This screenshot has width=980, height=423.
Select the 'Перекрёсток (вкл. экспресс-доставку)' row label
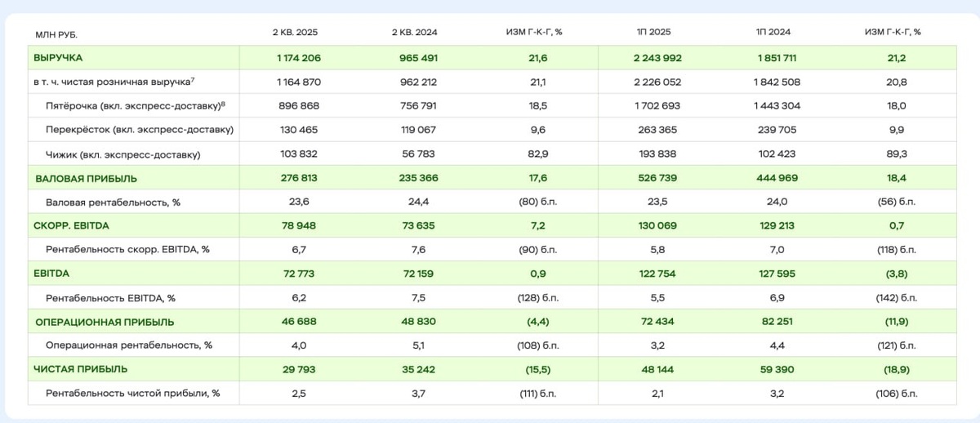pyautogui.click(x=140, y=130)
